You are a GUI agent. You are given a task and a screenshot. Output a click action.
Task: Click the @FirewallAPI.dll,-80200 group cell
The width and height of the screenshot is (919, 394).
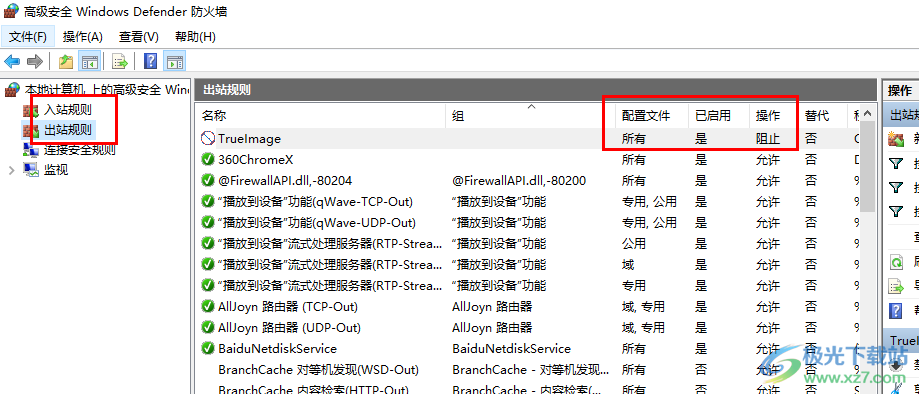[519, 181]
